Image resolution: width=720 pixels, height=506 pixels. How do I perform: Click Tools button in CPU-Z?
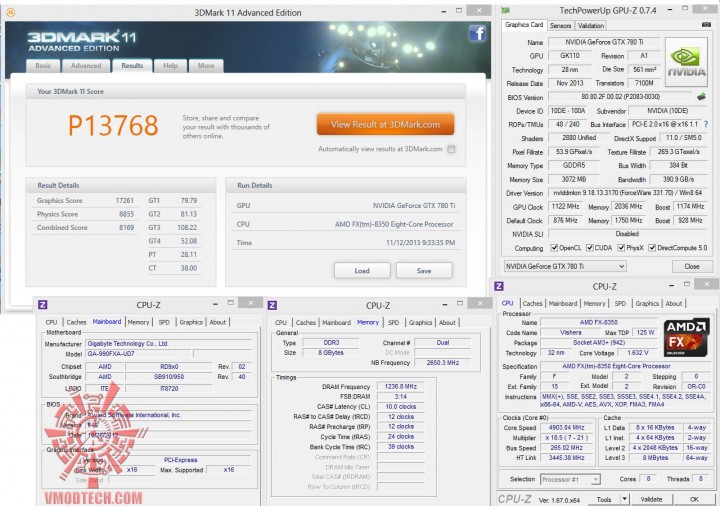tap(604, 499)
